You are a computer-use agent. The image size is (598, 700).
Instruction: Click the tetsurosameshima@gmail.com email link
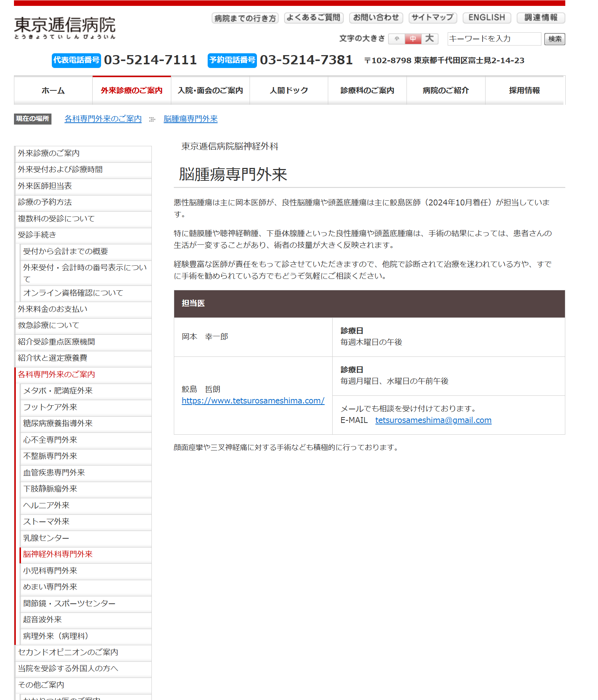click(x=433, y=420)
